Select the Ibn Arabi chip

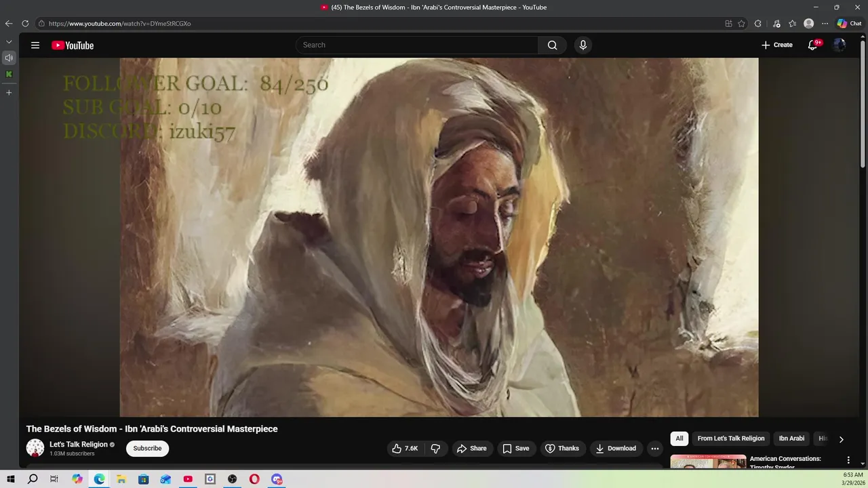click(791, 439)
